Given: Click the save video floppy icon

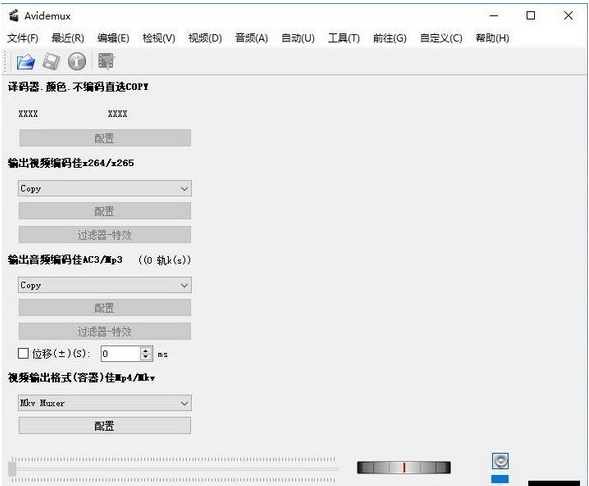Looking at the screenshot, I should click(51, 61).
